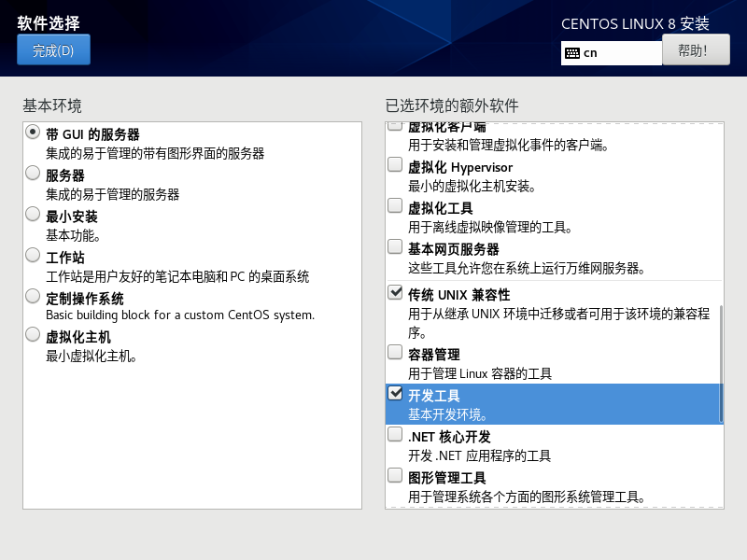Image resolution: width=747 pixels, height=560 pixels.
Task: Click text 开发 .NET 应用程序的工具
Action: coord(479,455)
